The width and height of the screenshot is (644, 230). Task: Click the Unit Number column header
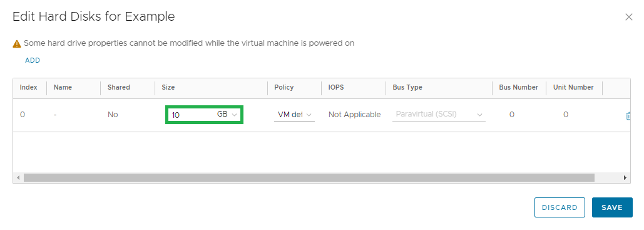click(x=573, y=87)
